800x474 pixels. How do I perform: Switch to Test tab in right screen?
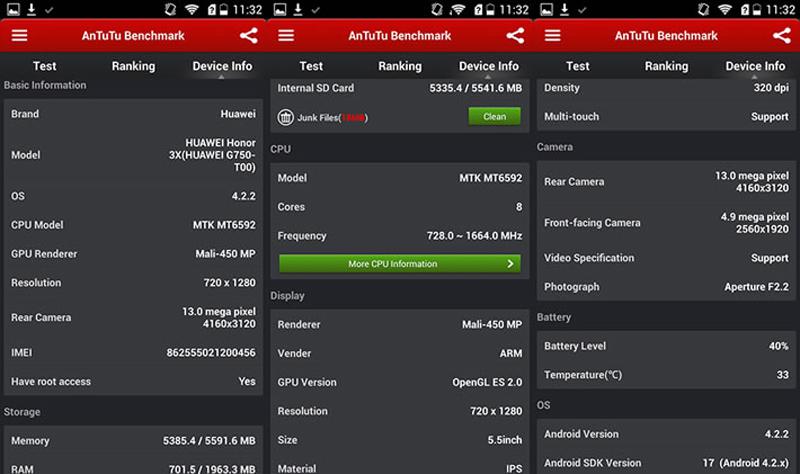(578, 66)
